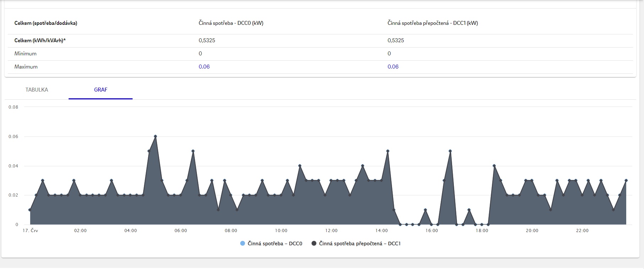
Task: Click the 04:00 x-axis label
Action: [130, 231]
